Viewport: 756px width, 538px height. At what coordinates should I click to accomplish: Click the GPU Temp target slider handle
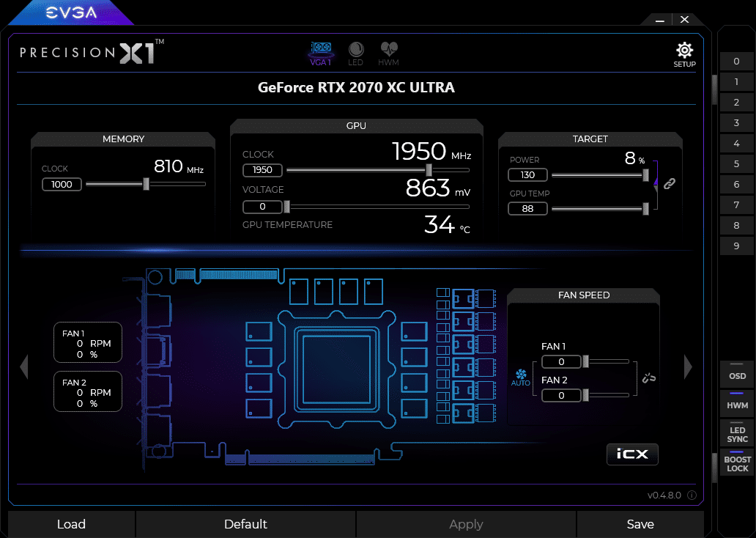point(645,208)
